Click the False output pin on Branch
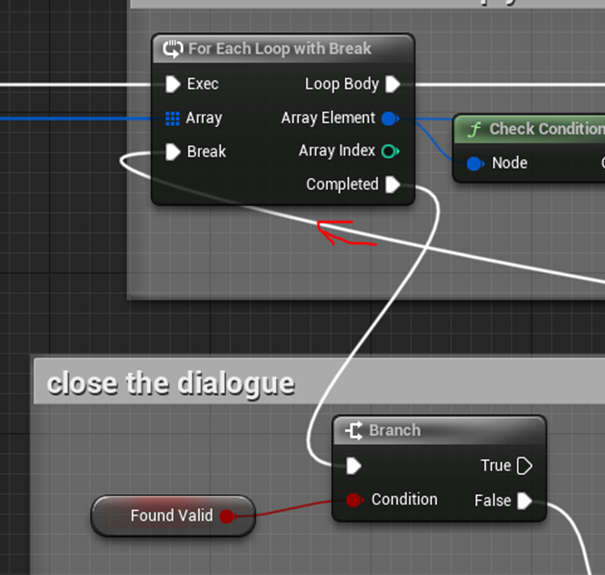Image resolution: width=605 pixels, height=575 pixels. [x=524, y=501]
